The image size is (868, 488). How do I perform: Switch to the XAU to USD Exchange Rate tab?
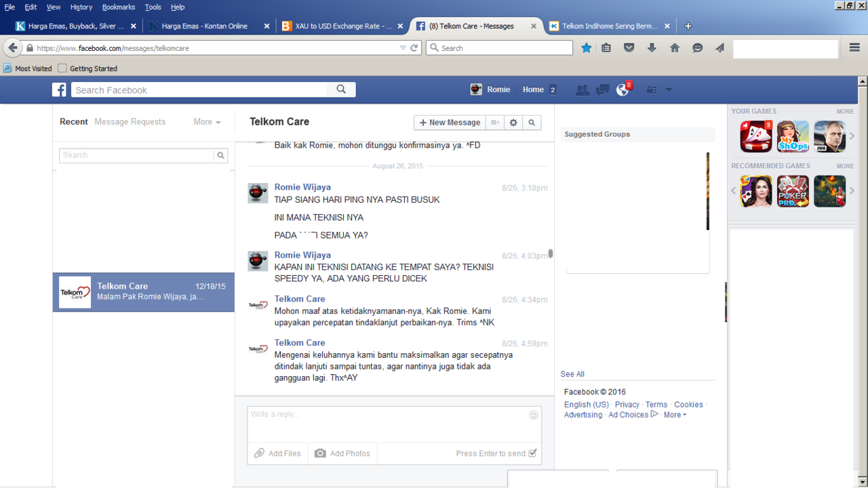(x=343, y=26)
